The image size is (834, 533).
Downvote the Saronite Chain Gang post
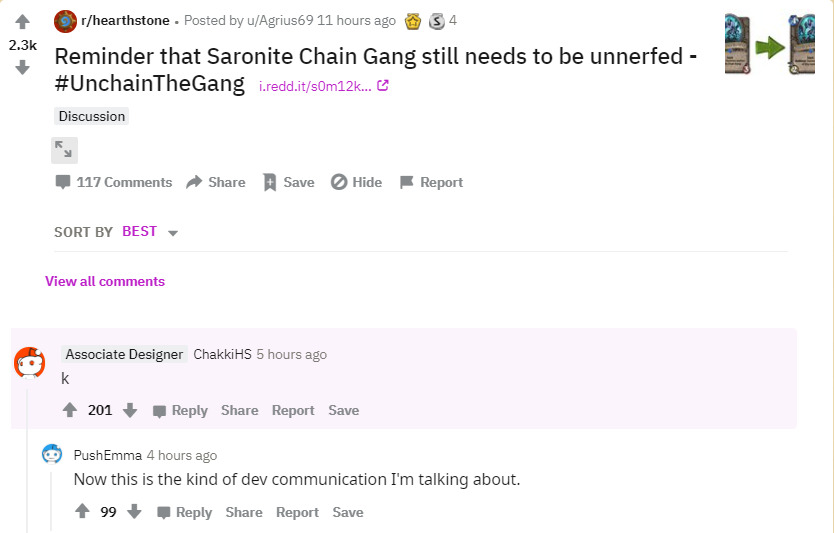click(x=22, y=68)
